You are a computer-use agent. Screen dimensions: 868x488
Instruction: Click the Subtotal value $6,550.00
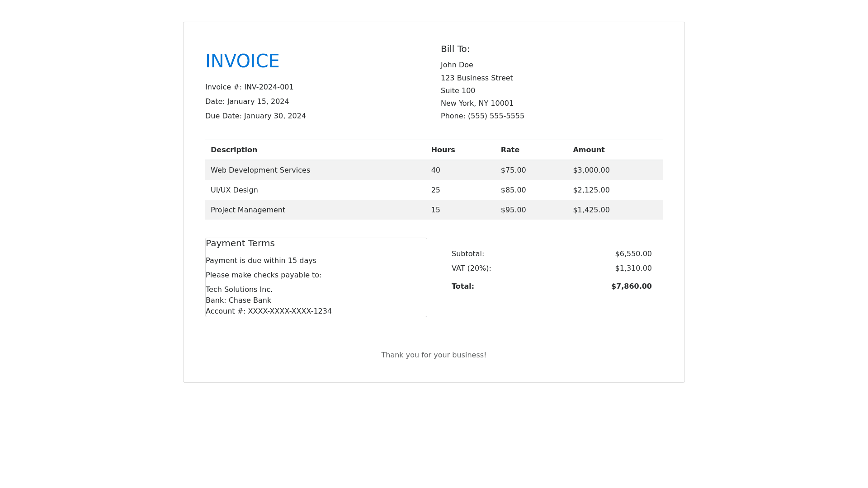[633, 254]
